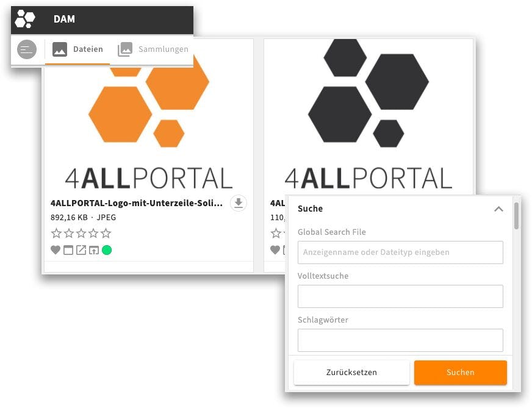The height and width of the screenshot is (408, 532).
Task: Click the green status dot on orange logo file
Action: 107,250
